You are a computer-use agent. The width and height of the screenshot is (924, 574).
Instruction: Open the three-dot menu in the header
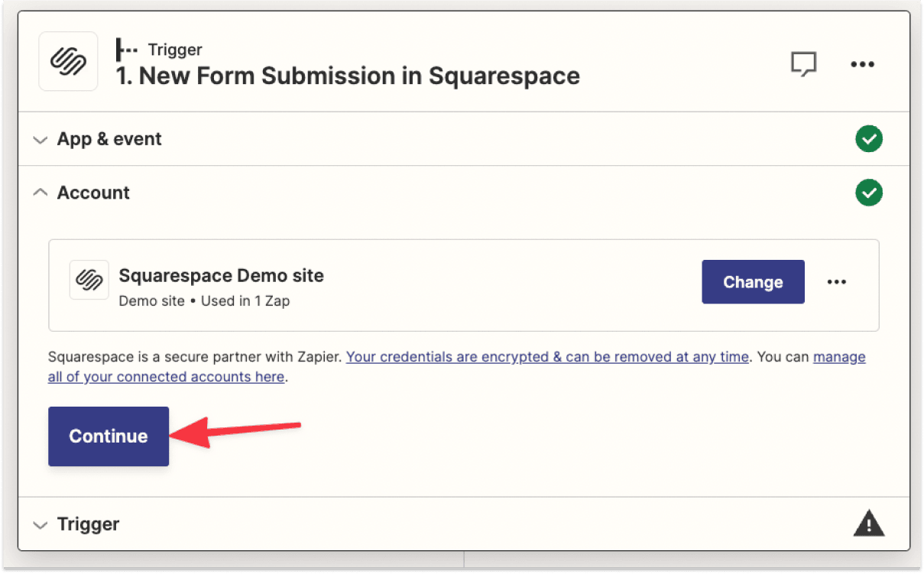[862, 64]
